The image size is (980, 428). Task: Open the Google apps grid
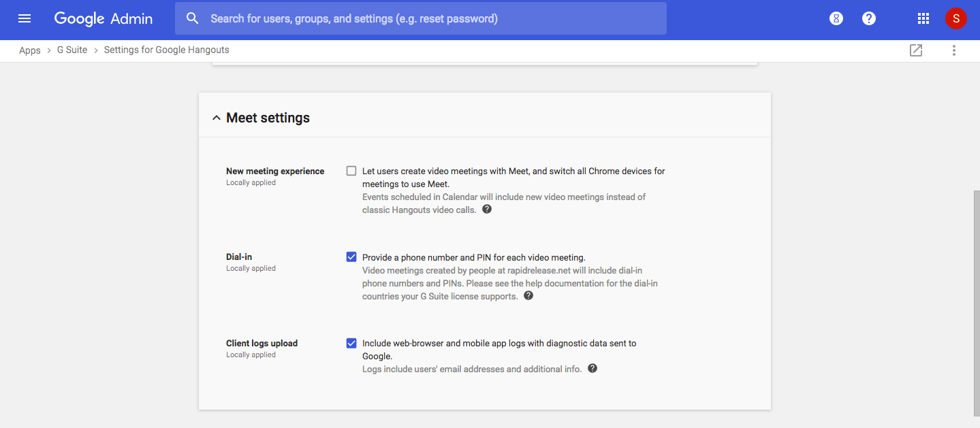923,18
